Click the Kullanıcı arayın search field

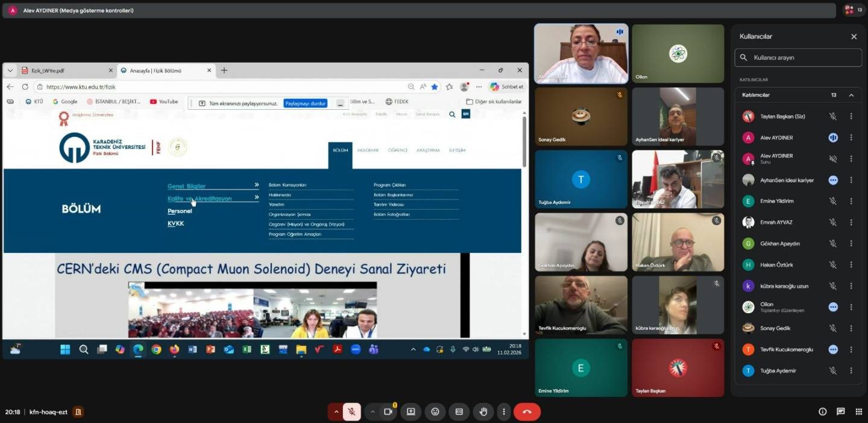(802, 58)
